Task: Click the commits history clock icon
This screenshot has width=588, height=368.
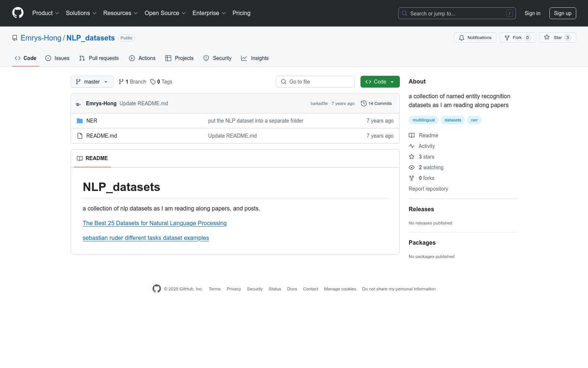Action: point(364,103)
